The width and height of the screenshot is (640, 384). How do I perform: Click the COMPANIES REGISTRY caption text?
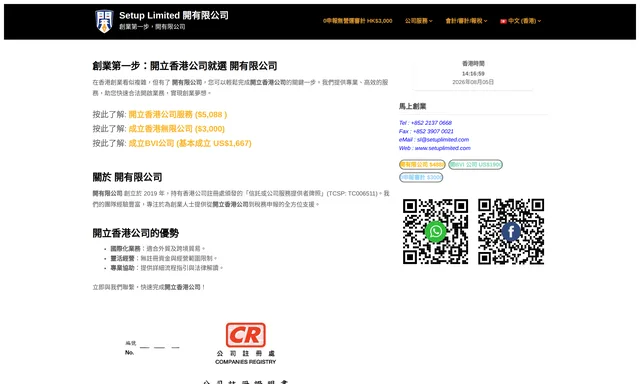pyautogui.click(x=246, y=362)
